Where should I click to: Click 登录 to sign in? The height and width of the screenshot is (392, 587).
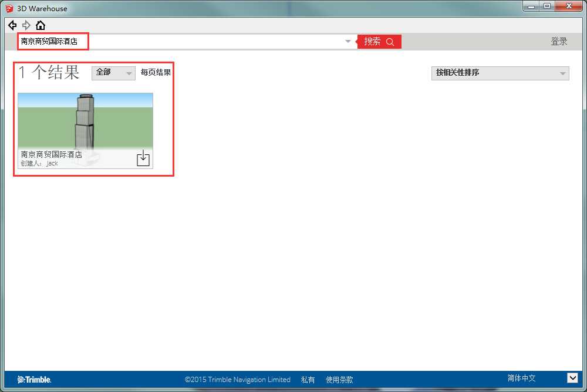tap(559, 41)
